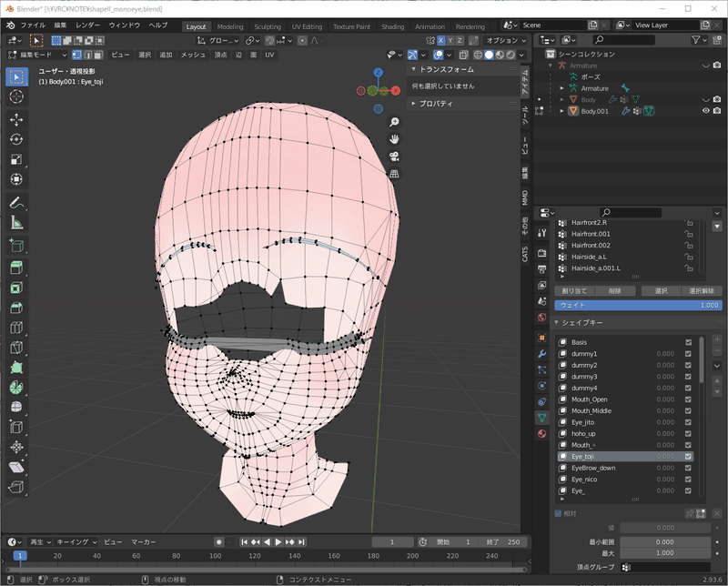728x586 pixels.
Task: Select the Scale tool
Action: [x=16, y=159]
